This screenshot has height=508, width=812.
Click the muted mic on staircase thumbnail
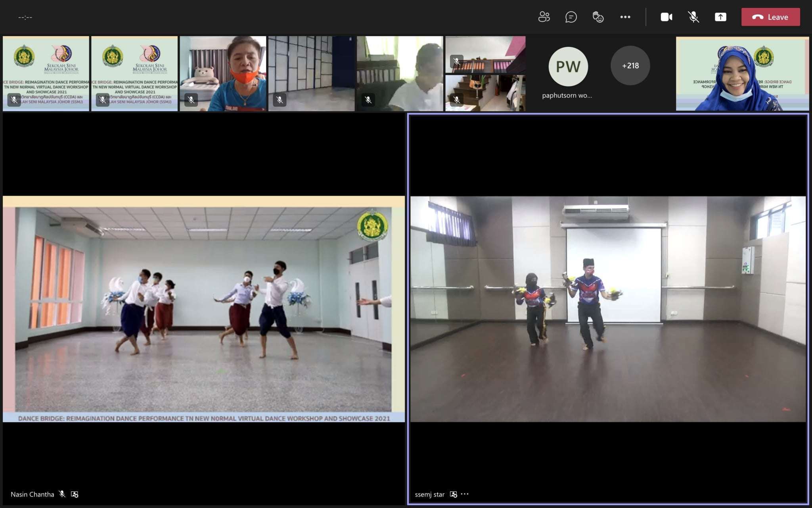pos(456,100)
